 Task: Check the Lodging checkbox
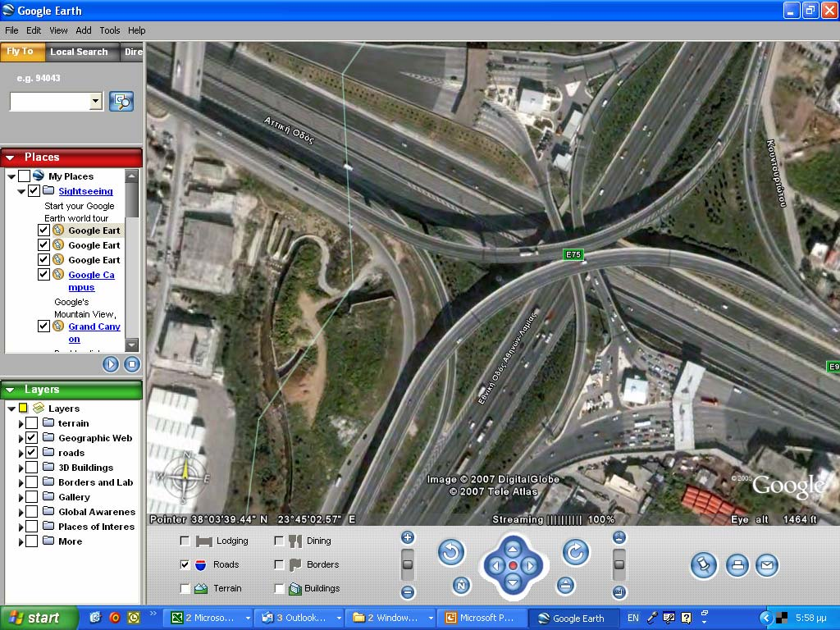pyautogui.click(x=185, y=541)
